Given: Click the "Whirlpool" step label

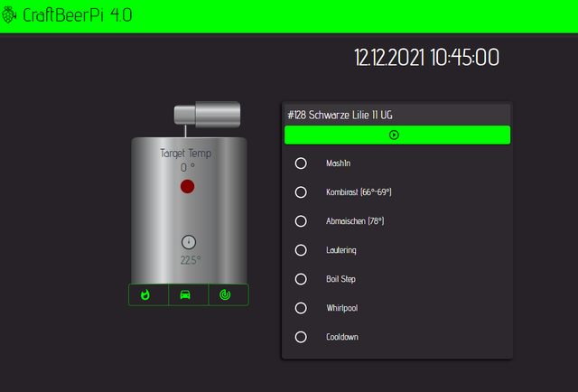Looking at the screenshot, I should point(341,308).
